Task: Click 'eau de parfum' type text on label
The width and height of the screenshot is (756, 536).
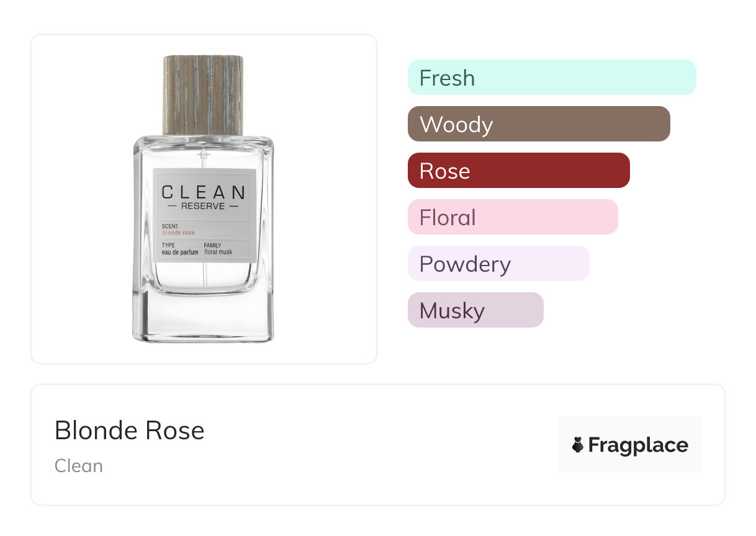Action: [x=180, y=252]
